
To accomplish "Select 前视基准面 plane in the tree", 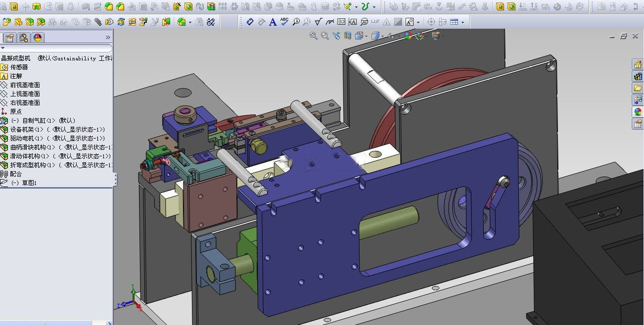I will (25, 85).
